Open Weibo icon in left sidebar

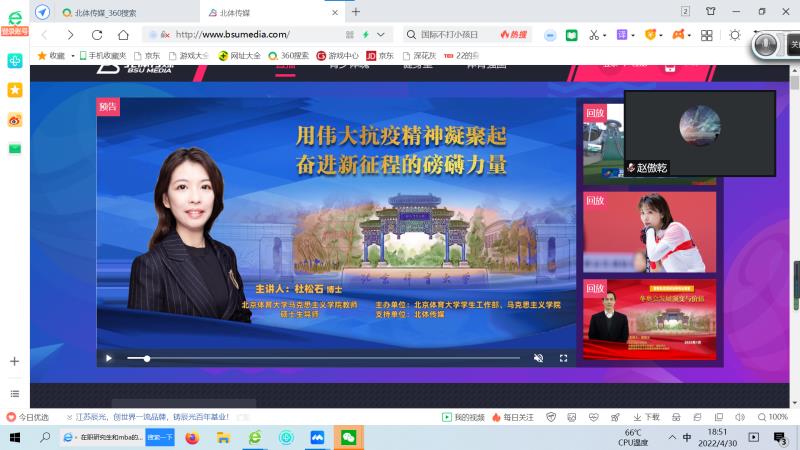14,119
